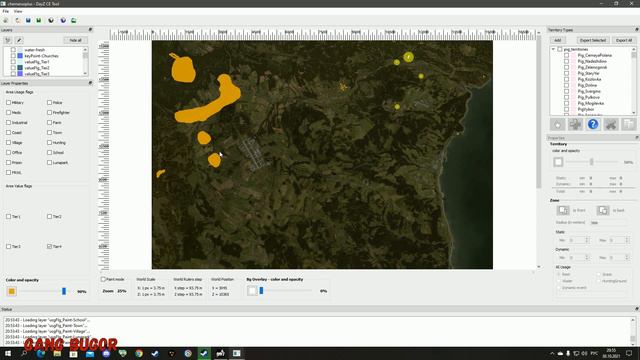The height and width of the screenshot is (360, 640).
Task: Click the first tool icon under the territory list
Action: [x=558, y=124]
